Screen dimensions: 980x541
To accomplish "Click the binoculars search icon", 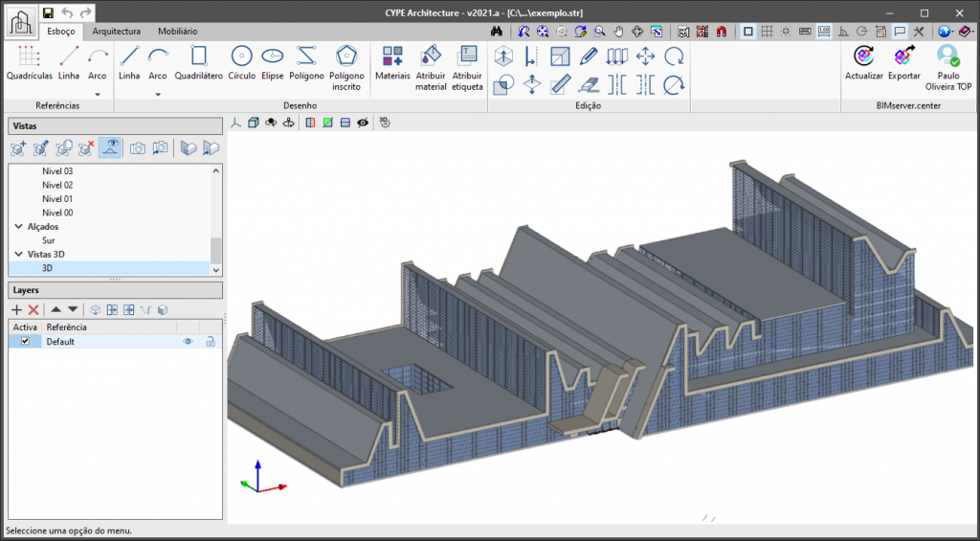I will (x=496, y=32).
